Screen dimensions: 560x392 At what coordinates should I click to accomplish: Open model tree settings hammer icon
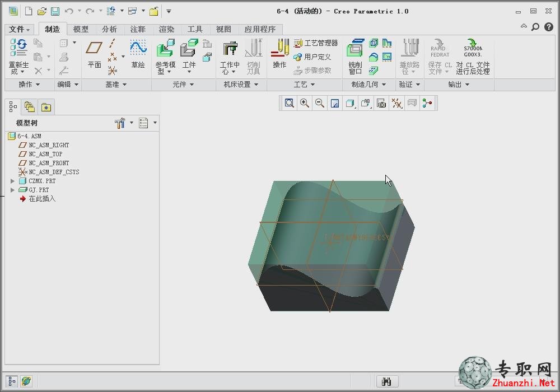tap(120, 123)
